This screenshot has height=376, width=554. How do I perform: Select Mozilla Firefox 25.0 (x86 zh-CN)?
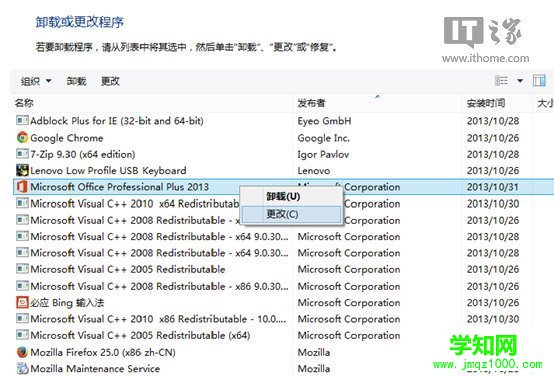pyautogui.click(x=103, y=352)
